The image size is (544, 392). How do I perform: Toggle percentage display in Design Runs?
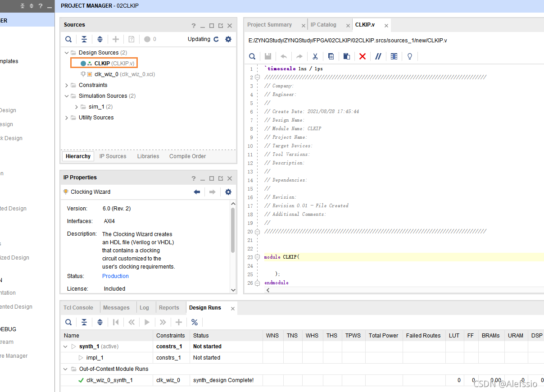(195, 322)
